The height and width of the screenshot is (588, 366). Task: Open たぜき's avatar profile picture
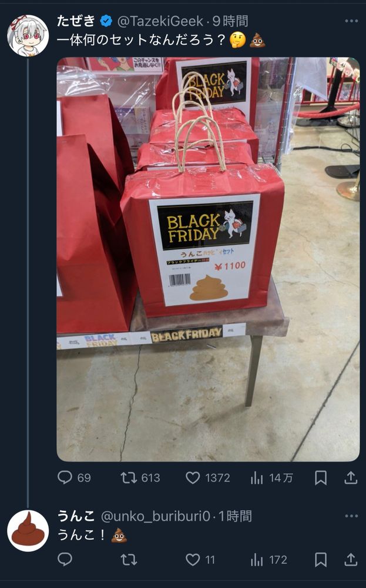[28, 36]
